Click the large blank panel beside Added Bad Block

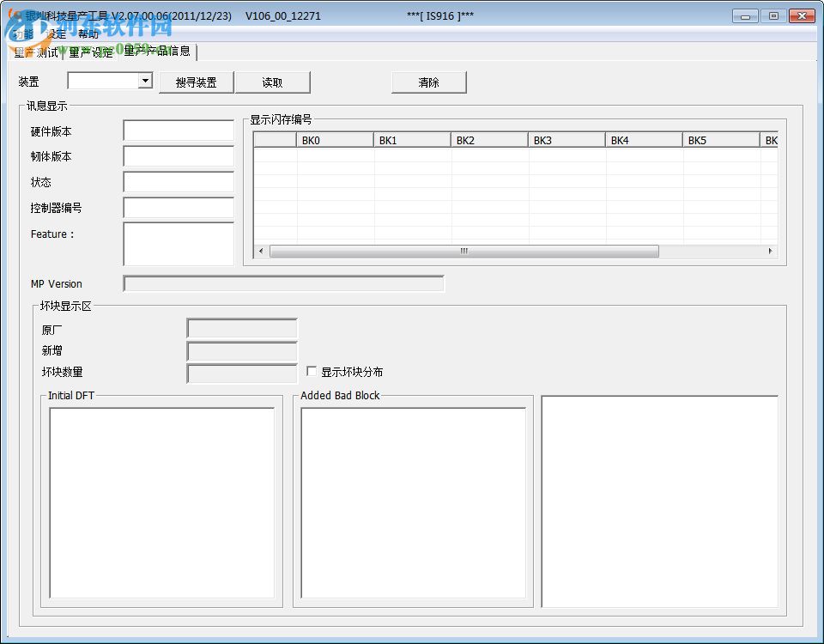660,501
